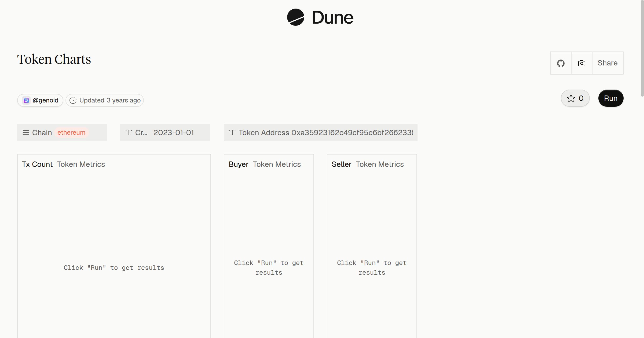Edit the date field 2023-01-01
The image size is (644, 338).
coord(174,133)
